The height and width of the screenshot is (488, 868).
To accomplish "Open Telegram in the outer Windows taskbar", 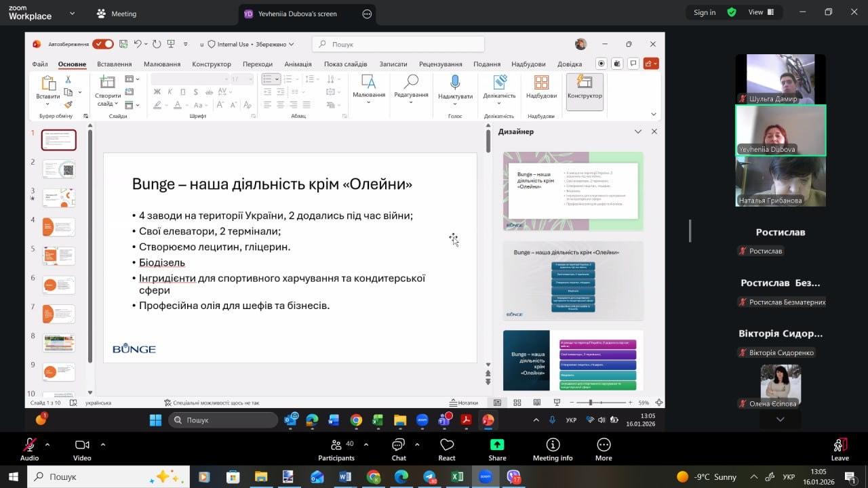I will (x=430, y=476).
